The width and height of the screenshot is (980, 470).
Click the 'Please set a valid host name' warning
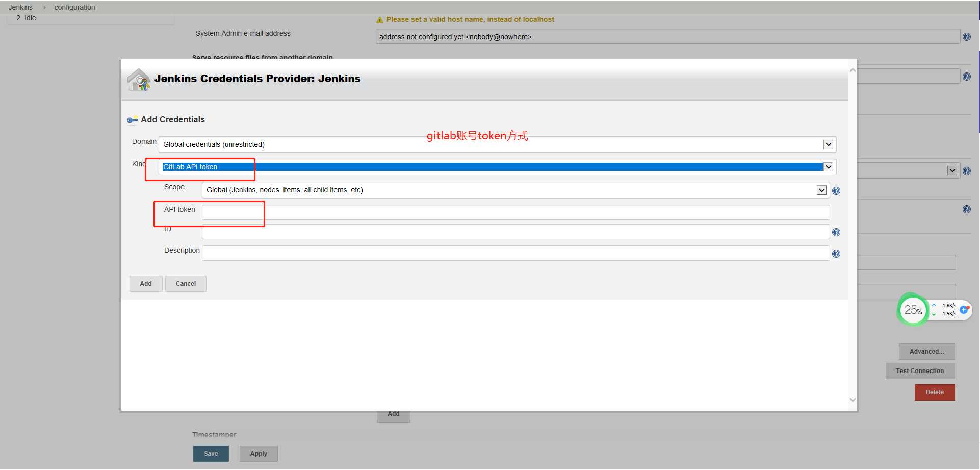[x=470, y=19]
